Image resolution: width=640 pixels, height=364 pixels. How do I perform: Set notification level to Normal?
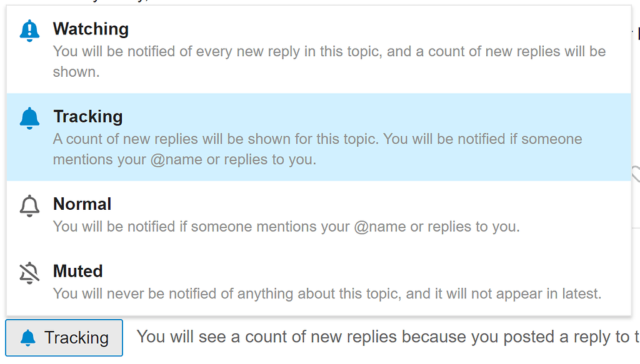point(82,204)
